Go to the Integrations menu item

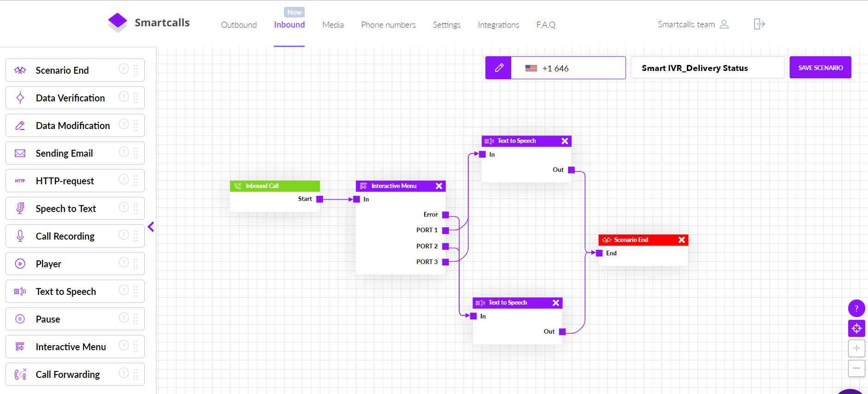point(498,25)
